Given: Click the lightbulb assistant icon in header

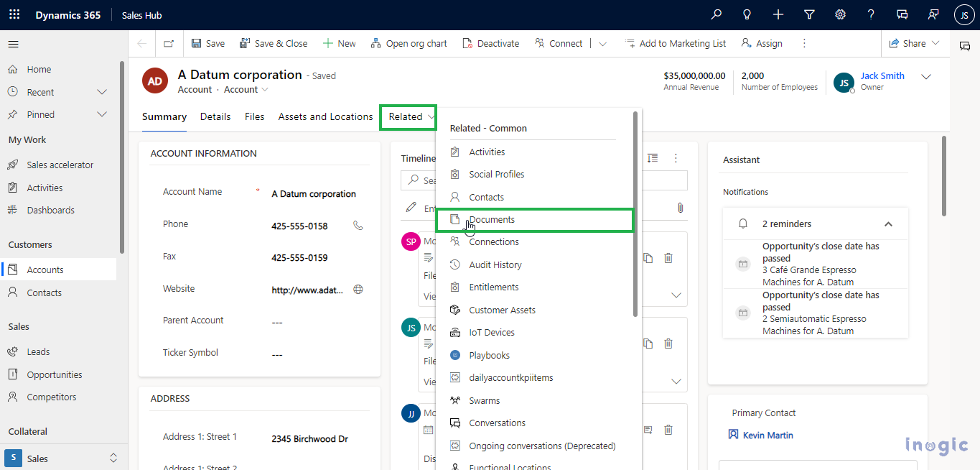Looking at the screenshot, I should tap(747, 14).
